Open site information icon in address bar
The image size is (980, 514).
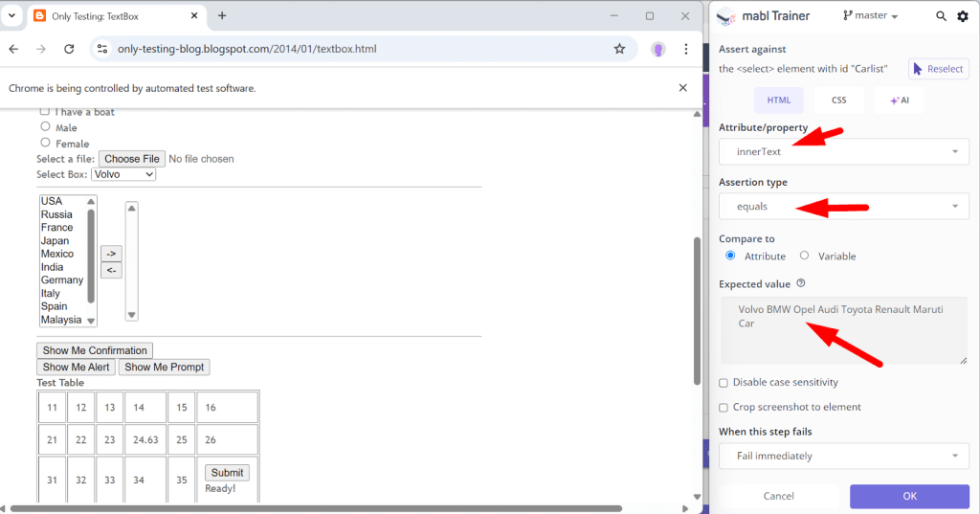click(102, 49)
